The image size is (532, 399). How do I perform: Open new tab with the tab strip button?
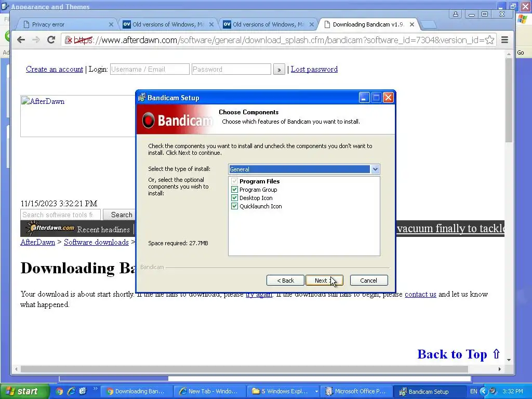428,24
